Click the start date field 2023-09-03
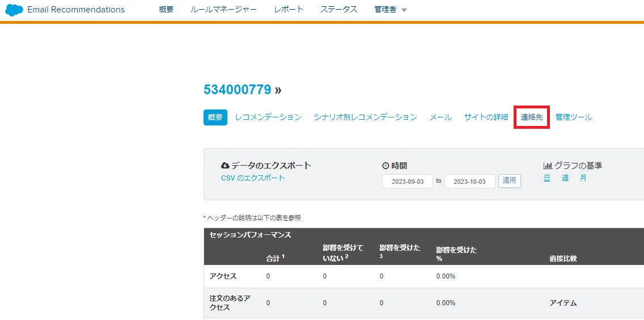This screenshot has height=320, width=644. coord(408,182)
